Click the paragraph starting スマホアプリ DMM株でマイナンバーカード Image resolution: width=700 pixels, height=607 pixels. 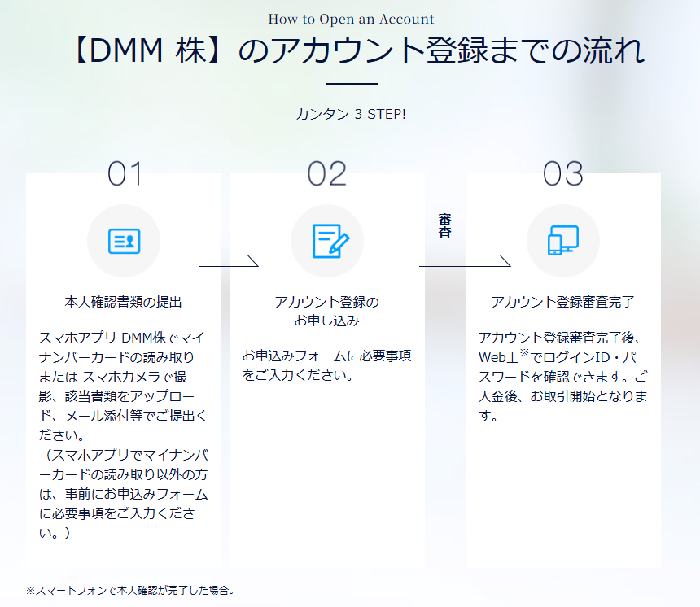(x=123, y=386)
